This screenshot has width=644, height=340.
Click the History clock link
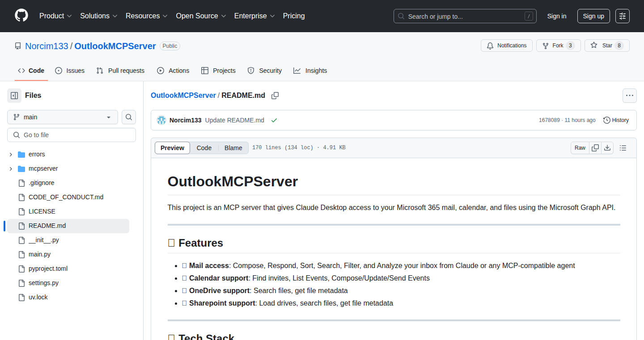click(x=616, y=120)
